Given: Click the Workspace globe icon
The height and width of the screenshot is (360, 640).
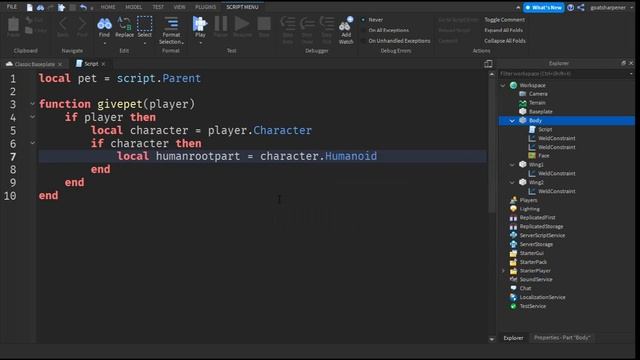Looking at the screenshot, I should pyautogui.click(x=513, y=85).
